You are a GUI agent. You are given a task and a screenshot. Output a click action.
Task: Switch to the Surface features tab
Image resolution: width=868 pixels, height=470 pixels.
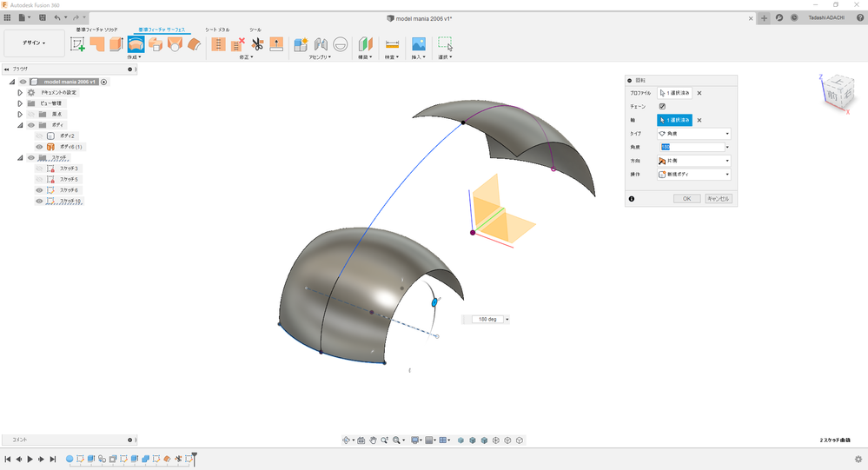[162, 30]
